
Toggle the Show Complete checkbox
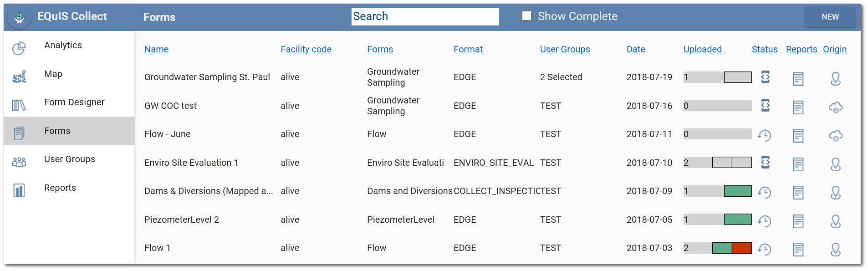527,16
